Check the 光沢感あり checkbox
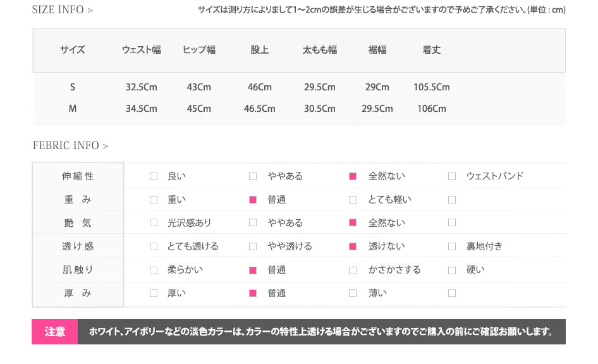Image resolution: width=598 pixels, height=364 pixels. 154,222
